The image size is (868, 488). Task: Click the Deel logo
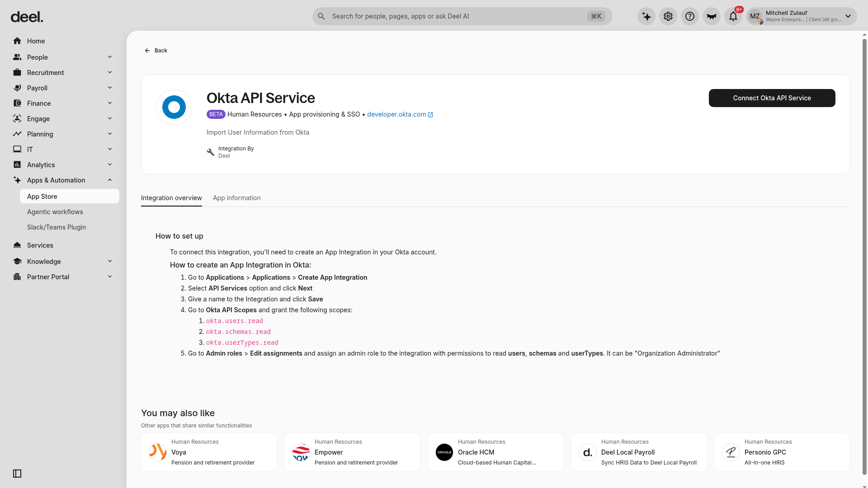[27, 17]
